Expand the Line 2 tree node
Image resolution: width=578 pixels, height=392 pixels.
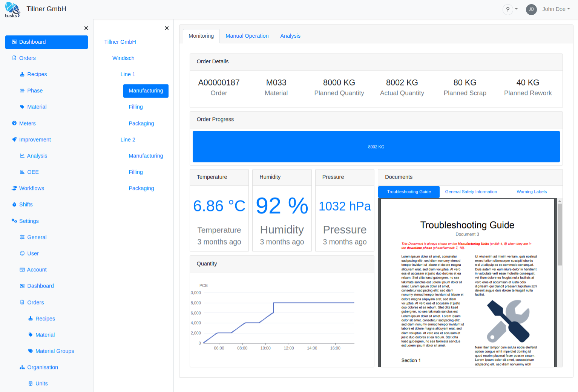(128, 139)
